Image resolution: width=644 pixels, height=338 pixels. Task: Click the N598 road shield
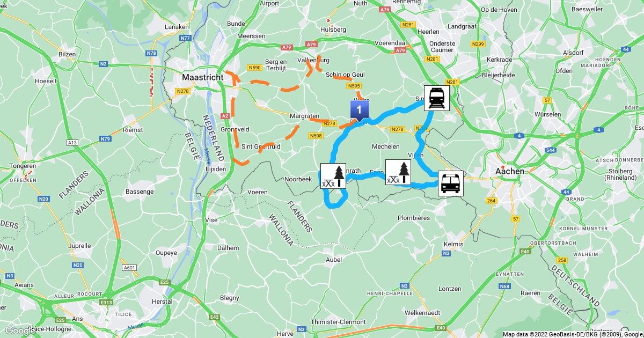(x=316, y=136)
